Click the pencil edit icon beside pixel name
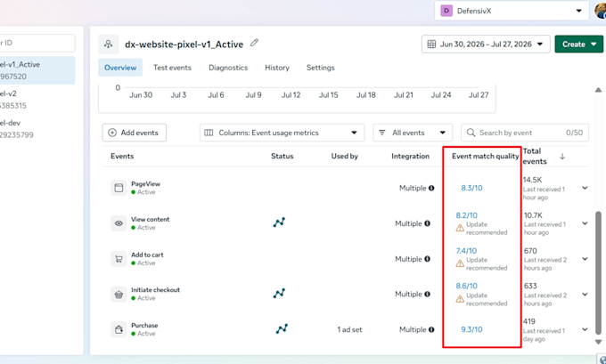This screenshot has height=364, width=606. point(254,43)
